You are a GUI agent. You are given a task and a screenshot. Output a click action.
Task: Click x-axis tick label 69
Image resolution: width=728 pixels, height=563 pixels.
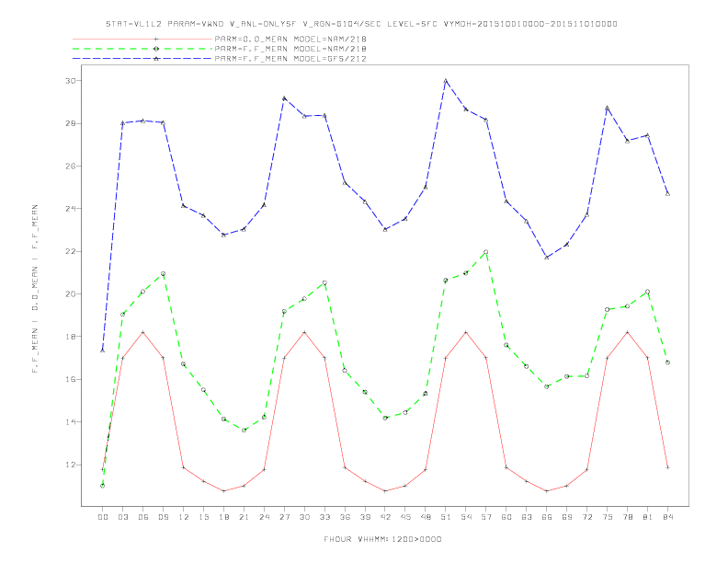(x=567, y=517)
